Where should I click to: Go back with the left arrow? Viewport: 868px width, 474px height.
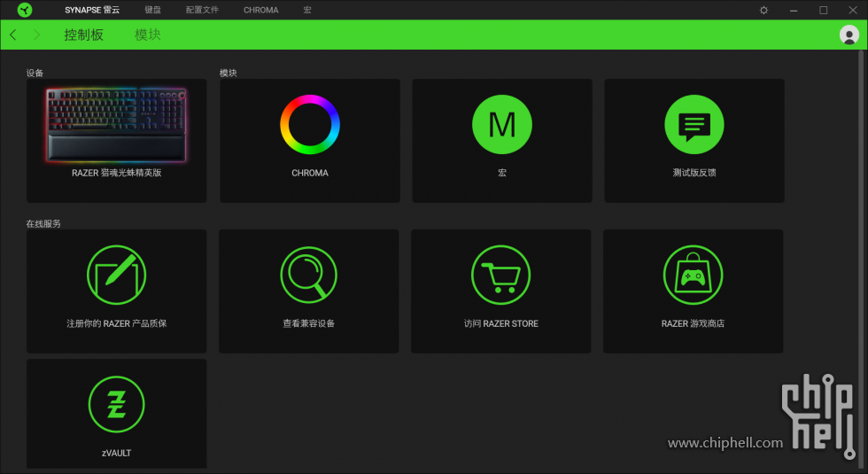[13, 35]
